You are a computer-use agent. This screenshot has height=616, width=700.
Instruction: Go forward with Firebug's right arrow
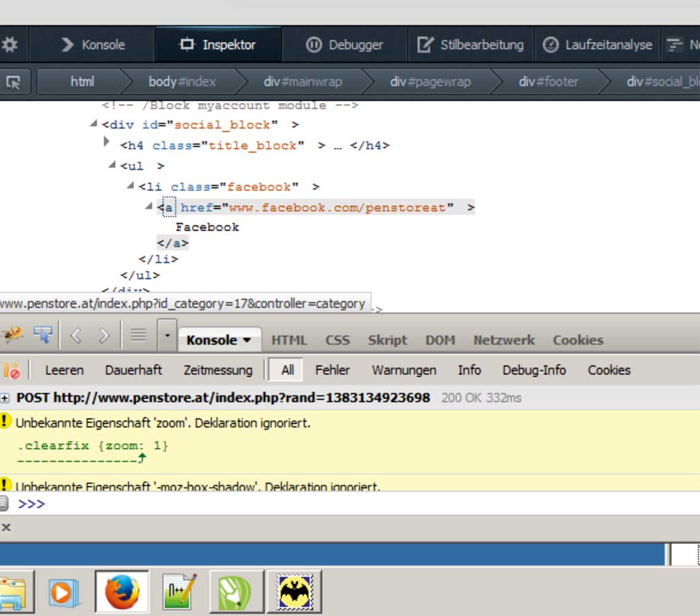(103, 335)
